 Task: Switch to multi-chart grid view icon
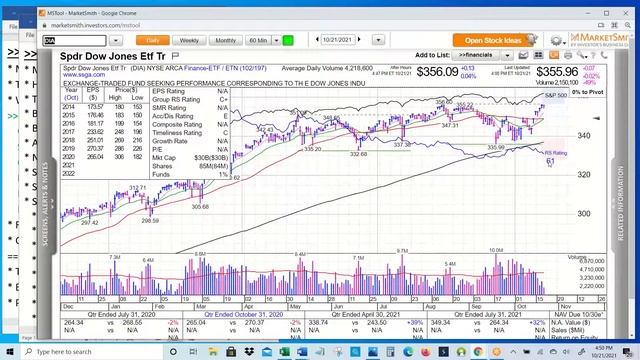[538, 55]
